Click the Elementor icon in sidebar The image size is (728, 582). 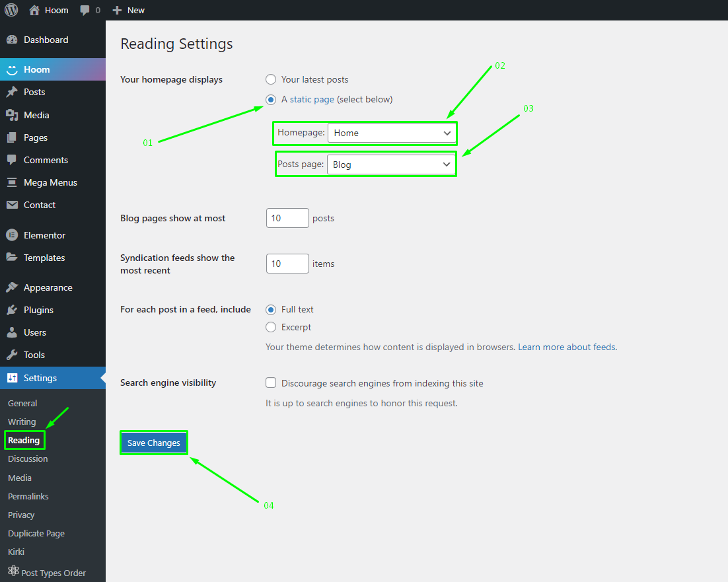12,235
